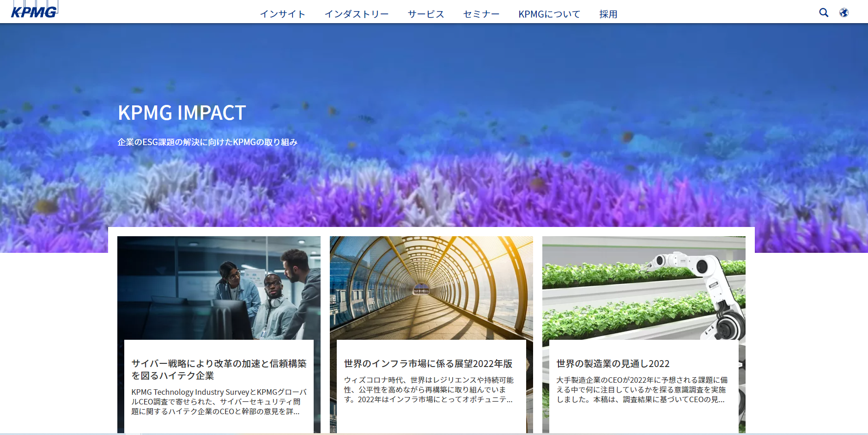Viewport: 868px width, 435px height.
Task: Open the サイバー戦略 article title
Action: (219, 369)
